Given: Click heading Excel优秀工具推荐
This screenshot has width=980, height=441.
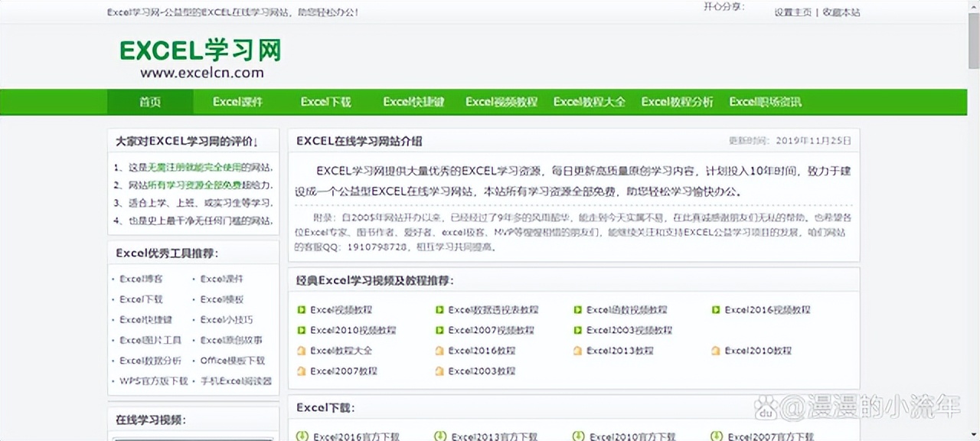Looking at the screenshot, I should tap(167, 253).
